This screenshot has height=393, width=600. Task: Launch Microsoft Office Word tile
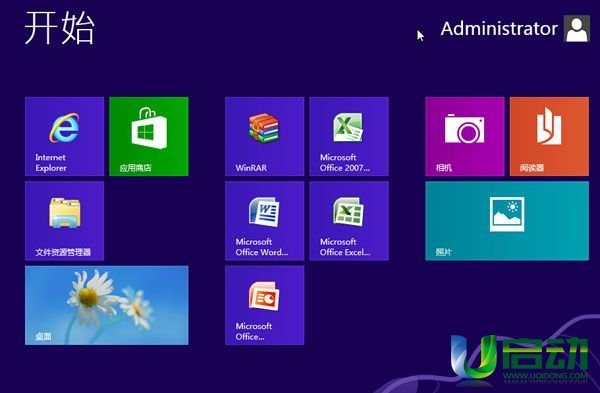[264, 221]
